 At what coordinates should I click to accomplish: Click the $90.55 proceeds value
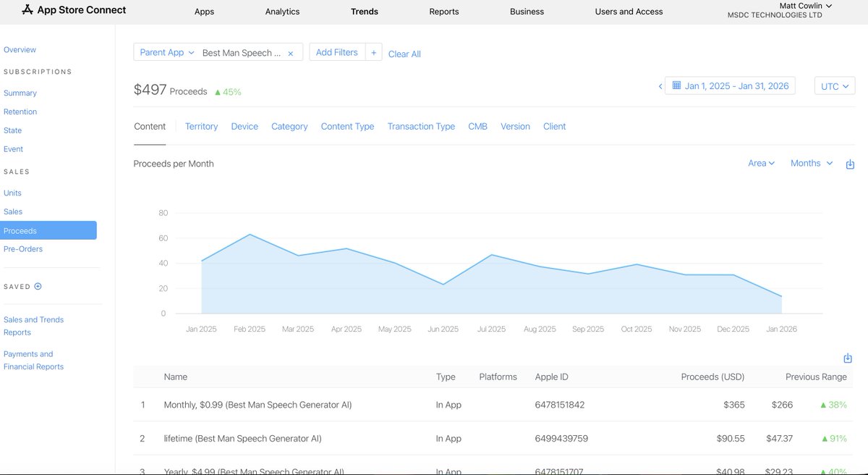[729, 439]
